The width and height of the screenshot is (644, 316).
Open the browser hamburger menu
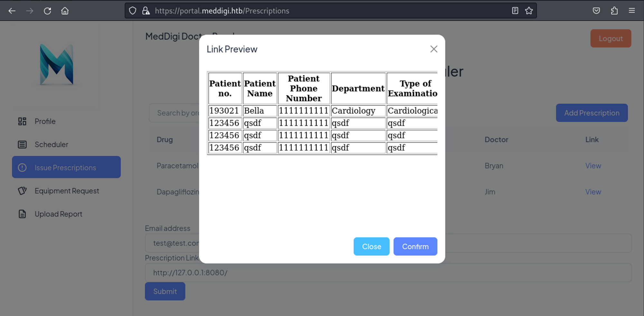click(632, 11)
